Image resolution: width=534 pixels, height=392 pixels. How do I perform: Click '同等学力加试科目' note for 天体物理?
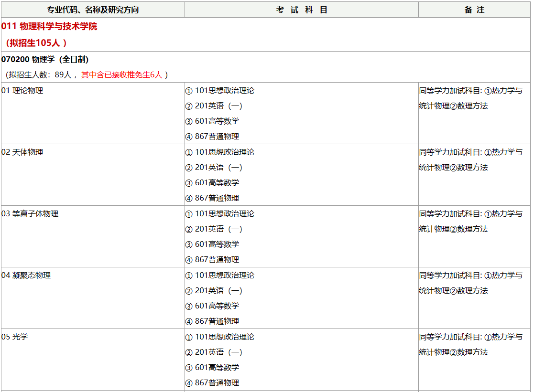(x=449, y=152)
